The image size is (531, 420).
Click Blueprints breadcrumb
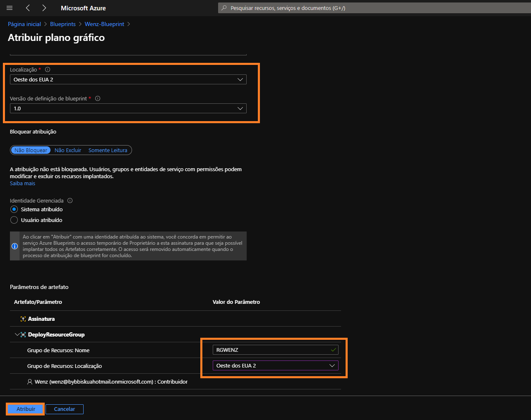[x=63, y=24]
